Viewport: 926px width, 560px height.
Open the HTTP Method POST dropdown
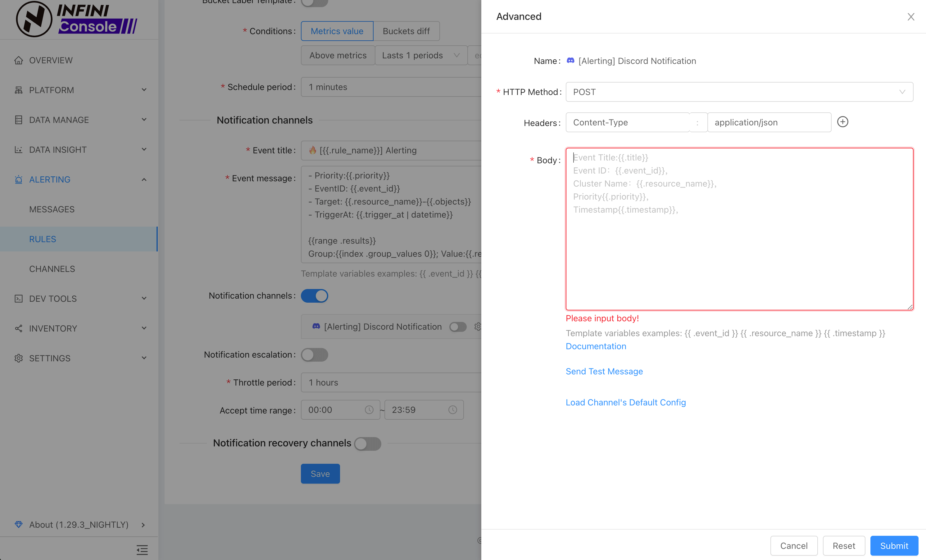point(739,92)
